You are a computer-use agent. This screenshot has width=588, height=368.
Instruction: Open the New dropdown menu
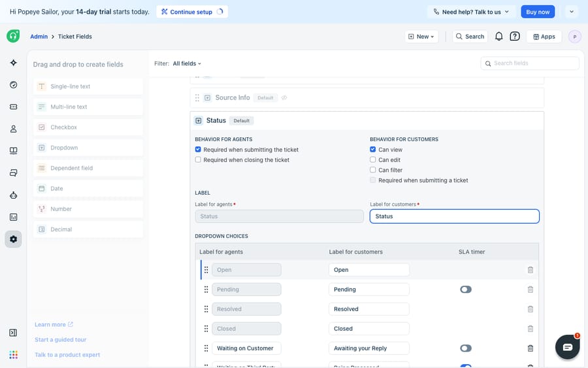(421, 37)
